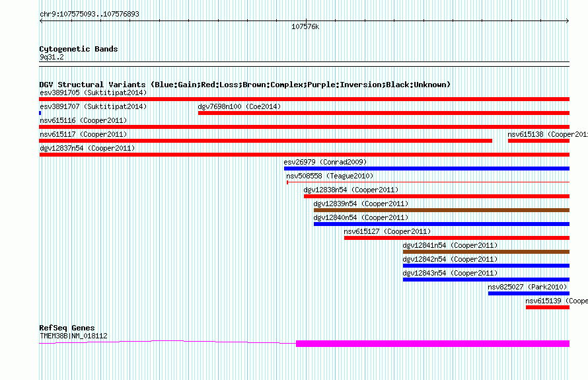Screen dimensions: 588x380
Task: Select the red dgv12838n54 loss bar
Action: (x=437, y=196)
